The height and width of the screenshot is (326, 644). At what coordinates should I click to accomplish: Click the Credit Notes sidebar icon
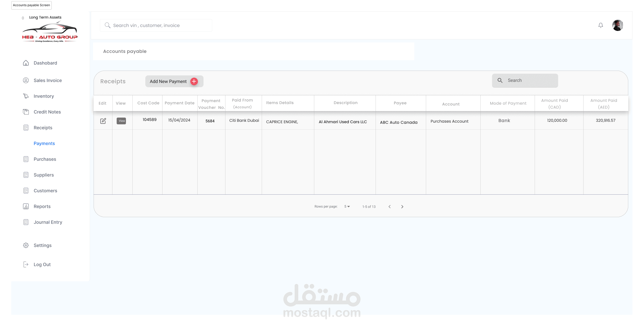click(26, 112)
